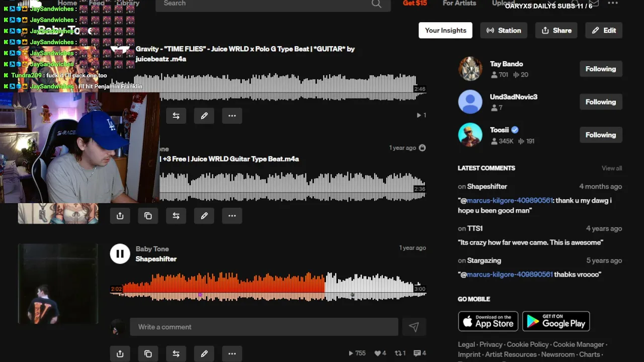Unfollow Tay Bando via Following button
Image resolution: width=644 pixels, height=362 pixels.
pyautogui.click(x=601, y=69)
